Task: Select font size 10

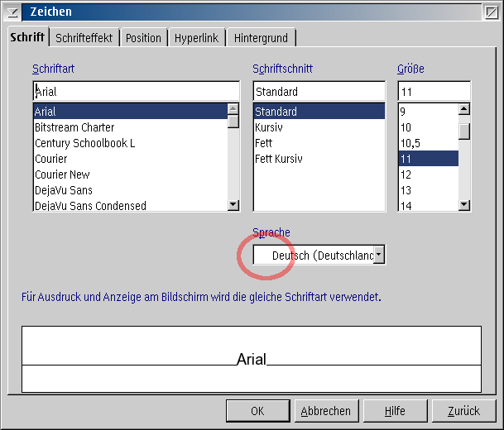Action: [429, 127]
